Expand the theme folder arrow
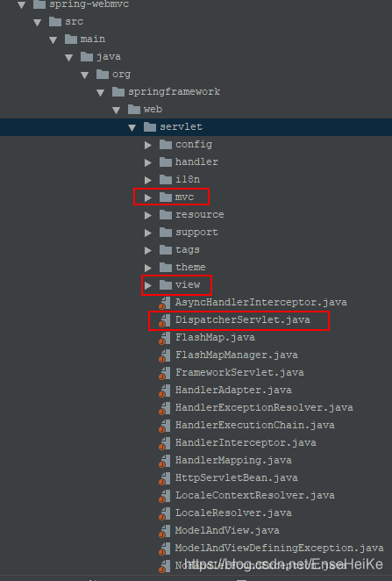 pyautogui.click(x=148, y=268)
